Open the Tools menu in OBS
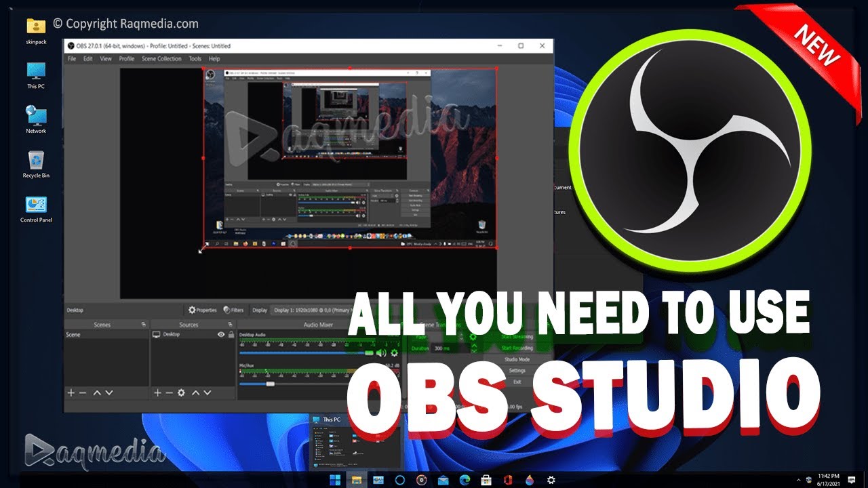Screen dimensions: 868x488 click(195, 59)
